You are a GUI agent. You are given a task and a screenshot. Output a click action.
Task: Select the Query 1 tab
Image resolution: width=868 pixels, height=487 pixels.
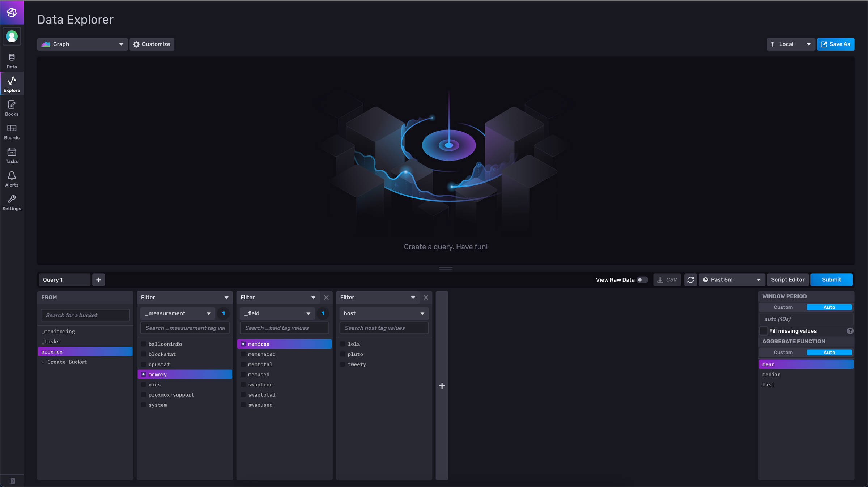(64, 280)
